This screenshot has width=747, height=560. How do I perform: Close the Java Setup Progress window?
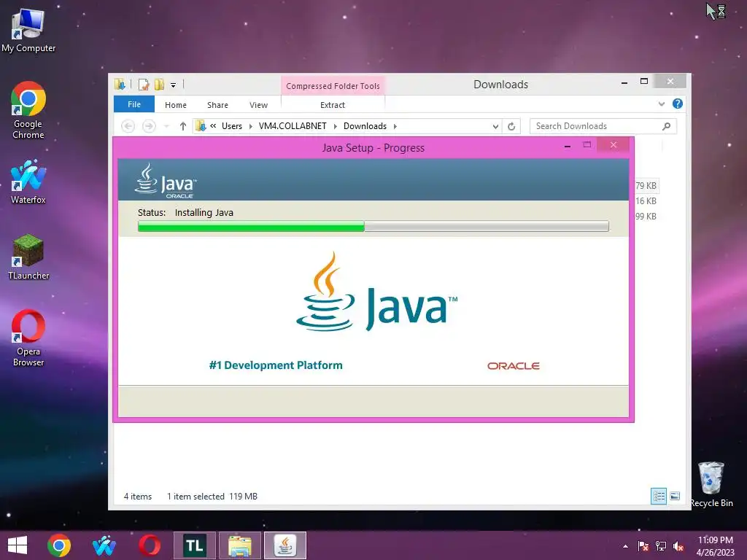(x=613, y=145)
